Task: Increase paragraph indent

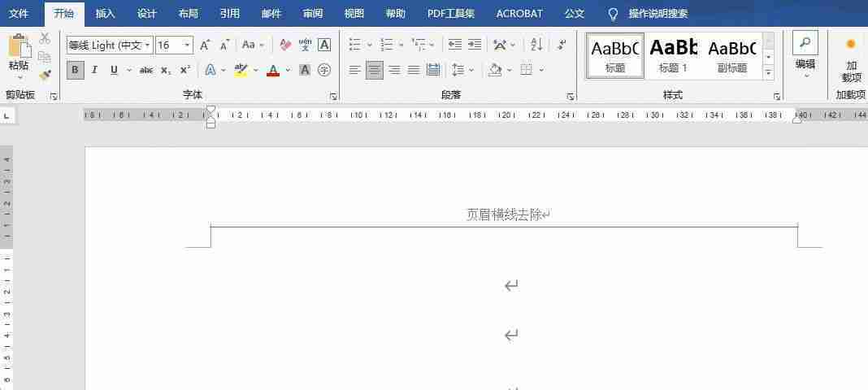Action: pos(475,45)
